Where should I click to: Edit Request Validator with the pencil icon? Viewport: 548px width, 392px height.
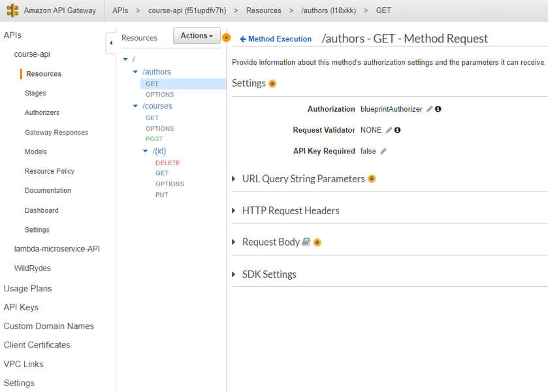pyautogui.click(x=389, y=130)
